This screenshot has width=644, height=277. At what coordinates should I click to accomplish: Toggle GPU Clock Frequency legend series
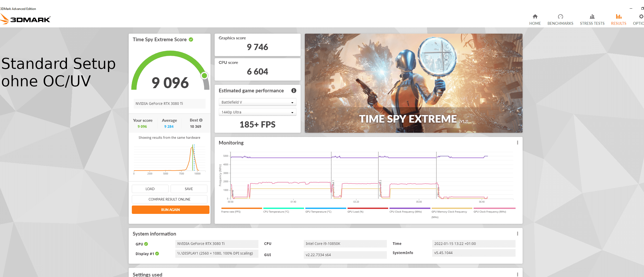(494, 210)
